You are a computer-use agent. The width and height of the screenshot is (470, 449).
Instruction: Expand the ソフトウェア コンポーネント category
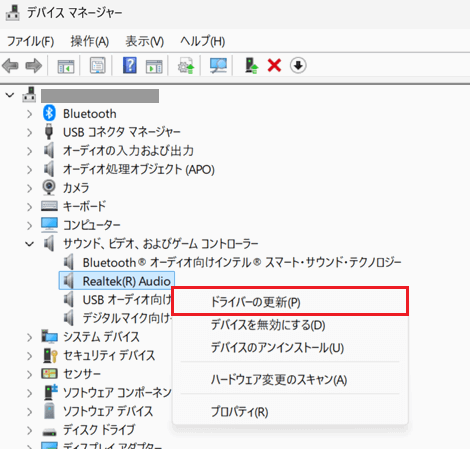(x=29, y=393)
